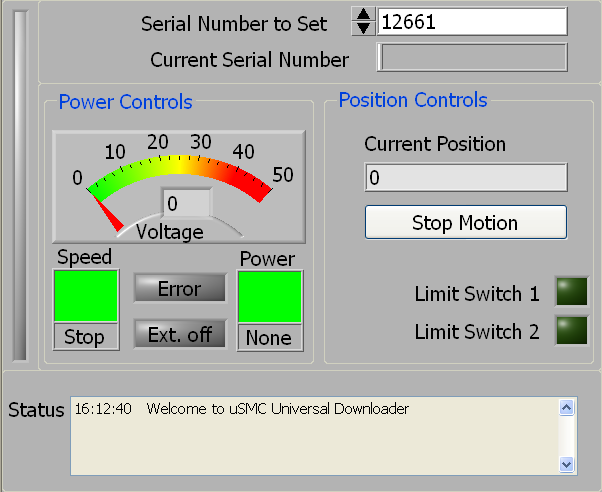Click the red needle on Voltage gauge

click(x=108, y=214)
